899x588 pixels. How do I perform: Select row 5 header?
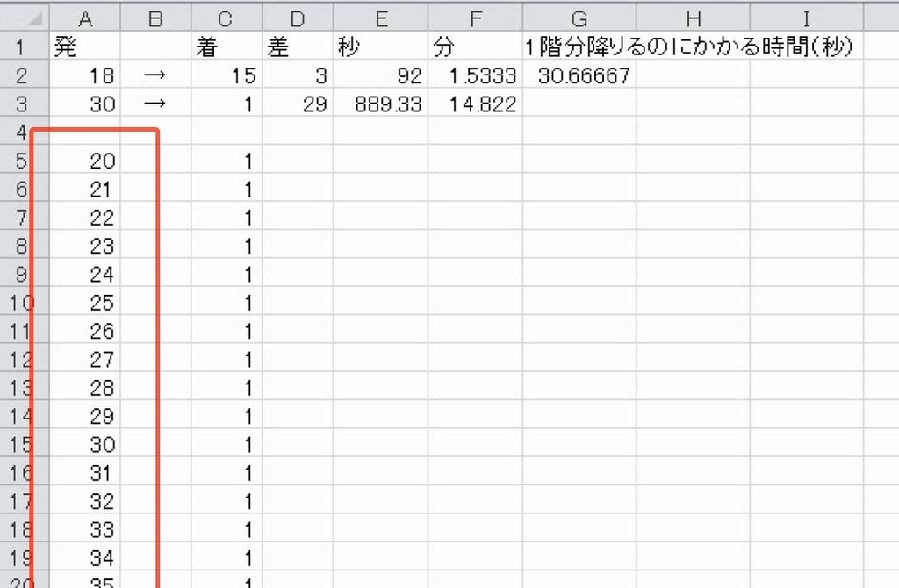coord(25,160)
